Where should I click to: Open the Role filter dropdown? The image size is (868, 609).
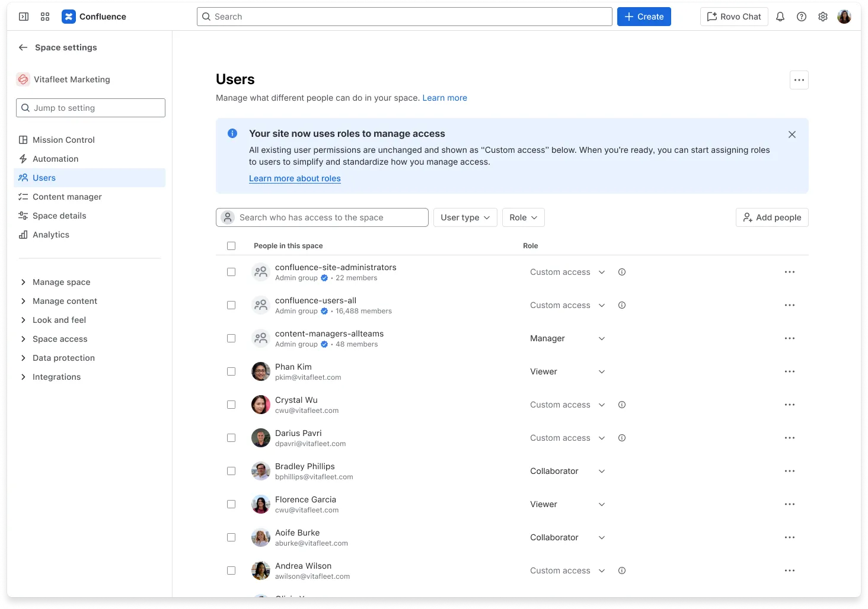tap(524, 217)
